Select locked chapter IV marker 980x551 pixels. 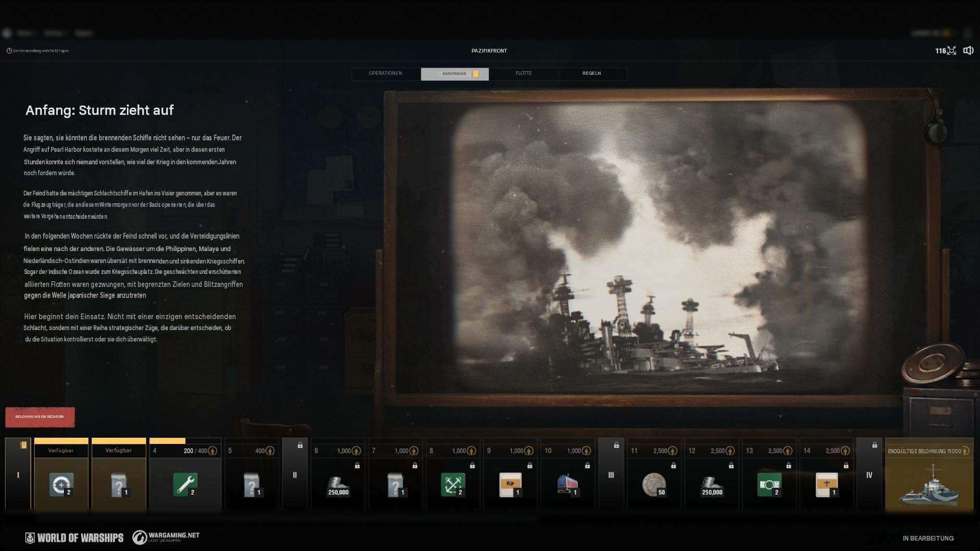869,474
